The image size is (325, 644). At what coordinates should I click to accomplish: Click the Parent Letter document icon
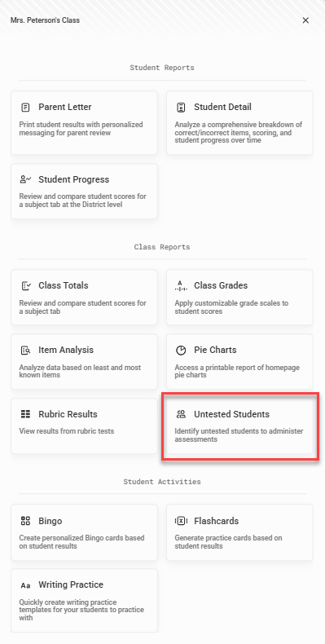click(25, 108)
